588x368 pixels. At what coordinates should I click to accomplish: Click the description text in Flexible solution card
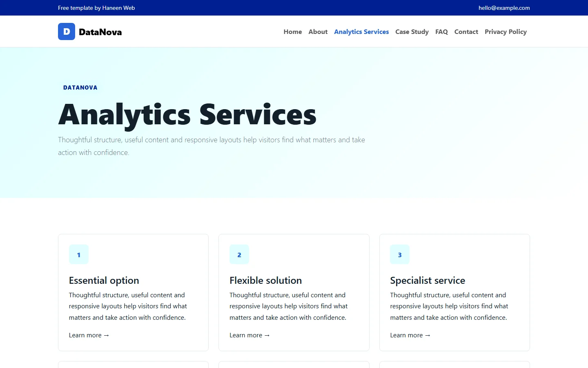(288, 306)
